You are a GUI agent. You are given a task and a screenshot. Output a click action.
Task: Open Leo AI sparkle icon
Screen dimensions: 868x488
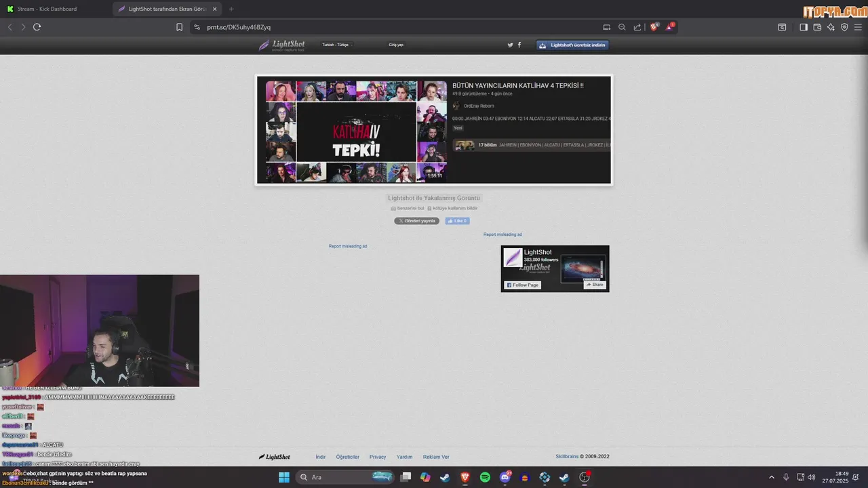tap(831, 27)
